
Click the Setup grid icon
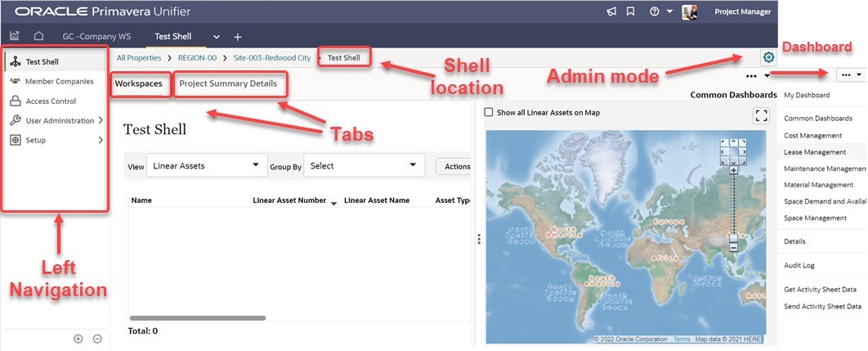pyautogui.click(x=16, y=140)
